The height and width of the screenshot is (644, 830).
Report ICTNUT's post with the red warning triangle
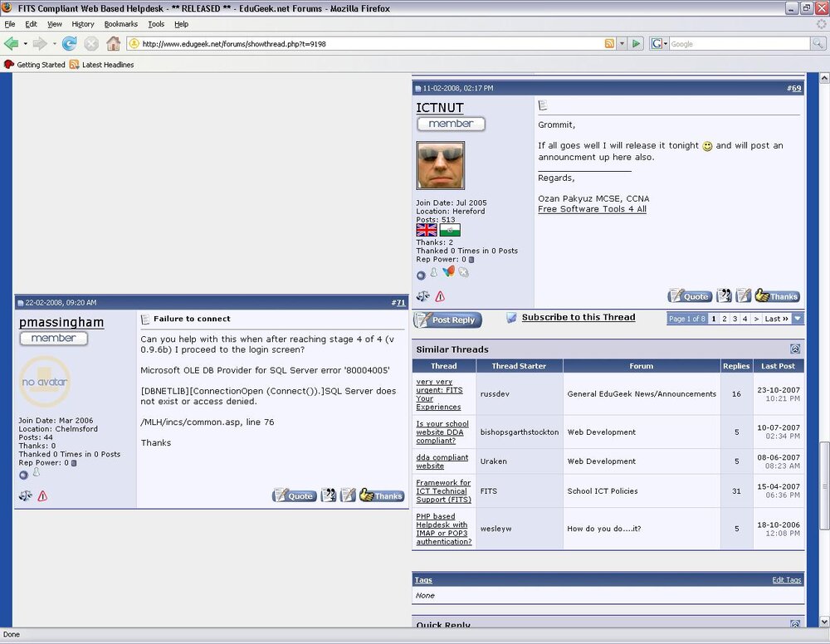pyautogui.click(x=440, y=297)
